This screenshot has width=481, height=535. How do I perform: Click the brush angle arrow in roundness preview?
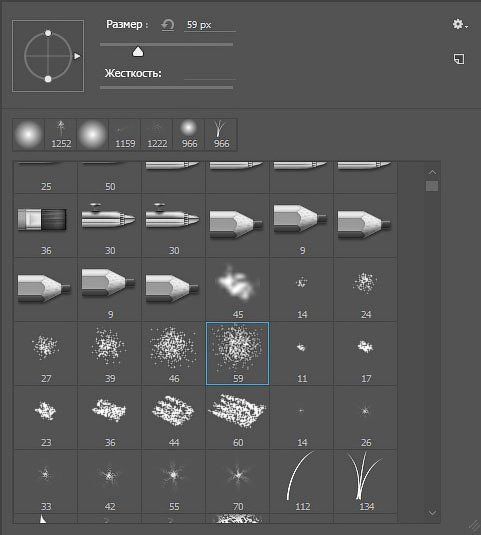(x=77, y=56)
